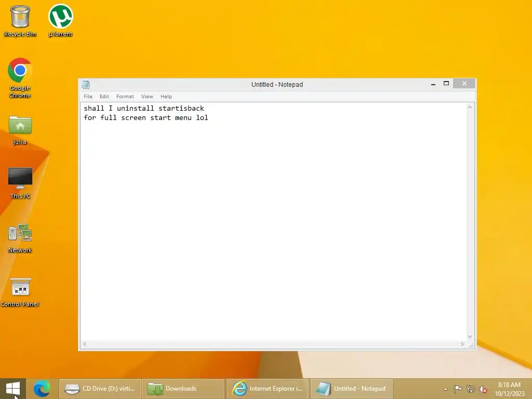
Task: Place cursor in line 'for full screen start menu lol'
Action: point(146,118)
